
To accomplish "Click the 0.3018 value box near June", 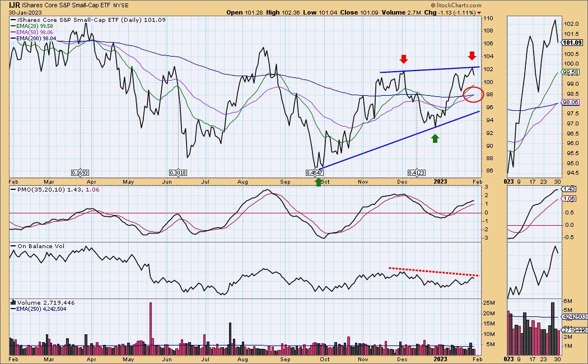I will 178,173.
